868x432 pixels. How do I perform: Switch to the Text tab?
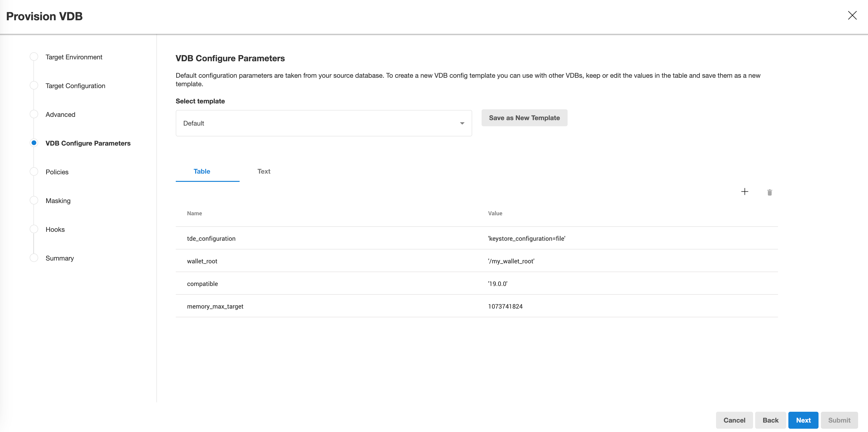click(x=263, y=171)
